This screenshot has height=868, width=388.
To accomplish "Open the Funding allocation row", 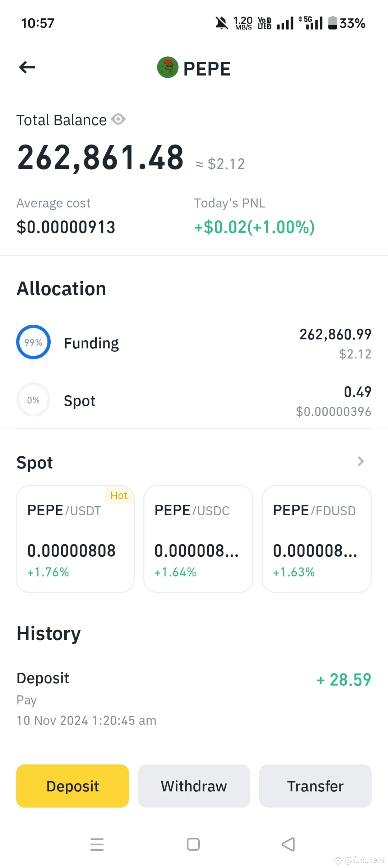I will point(194,343).
